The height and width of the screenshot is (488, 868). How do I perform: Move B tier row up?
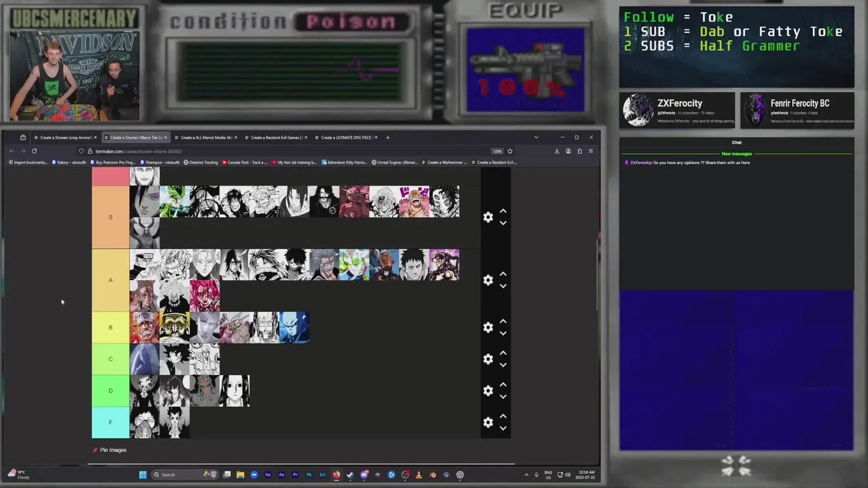point(503,322)
